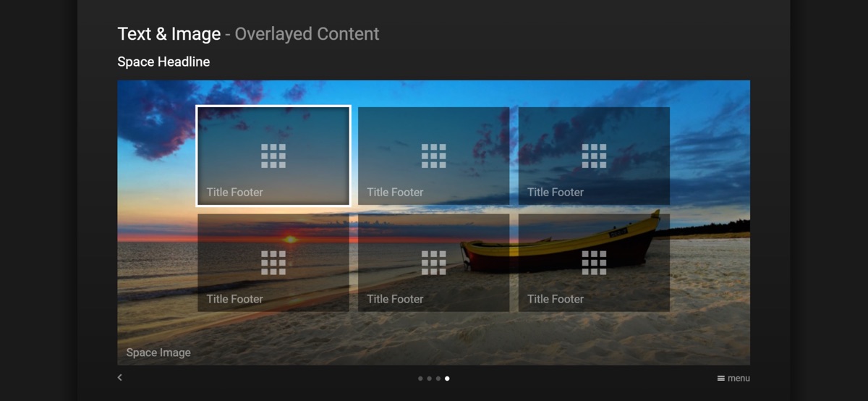Click the grid icon in the bottom-left tile

coord(273,263)
